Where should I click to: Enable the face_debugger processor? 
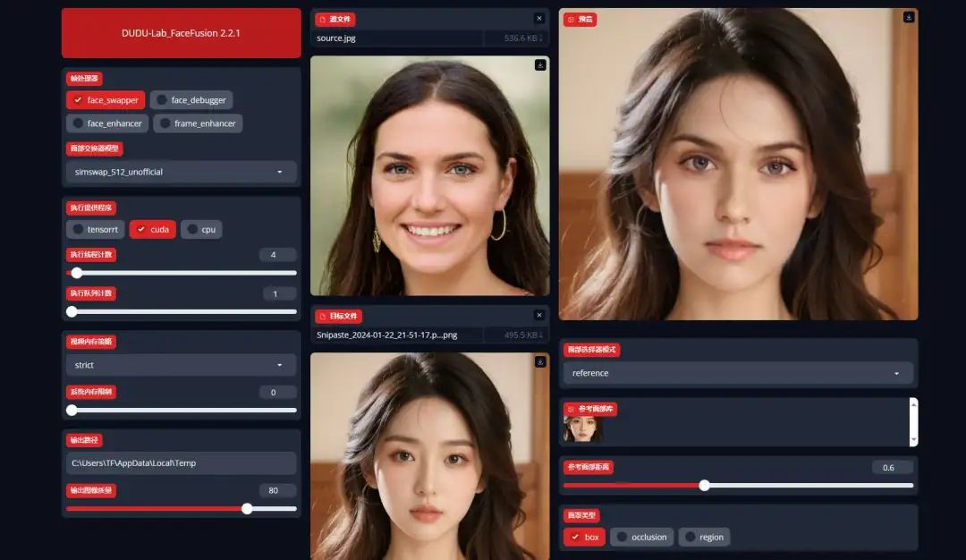click(191, 100)
